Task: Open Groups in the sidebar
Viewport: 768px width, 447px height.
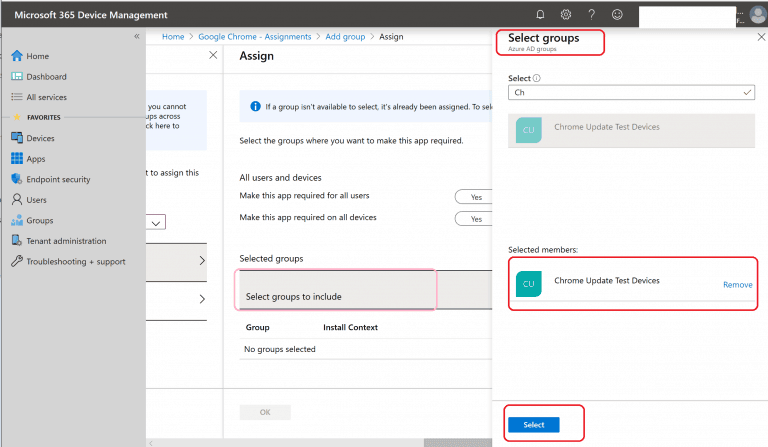Action: (40, 220)
